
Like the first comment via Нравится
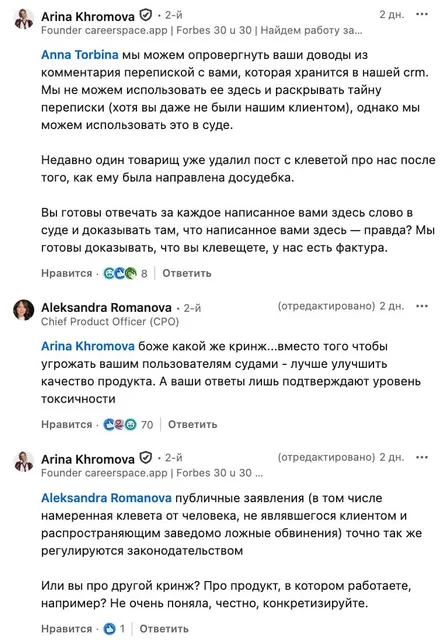[67, 273]
